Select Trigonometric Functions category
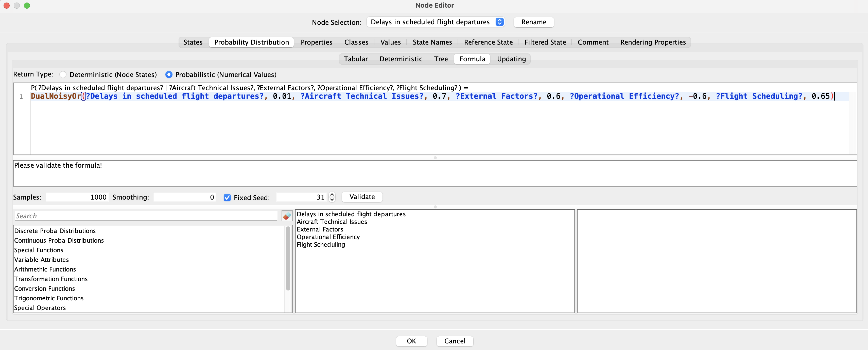 coord(49,298)
